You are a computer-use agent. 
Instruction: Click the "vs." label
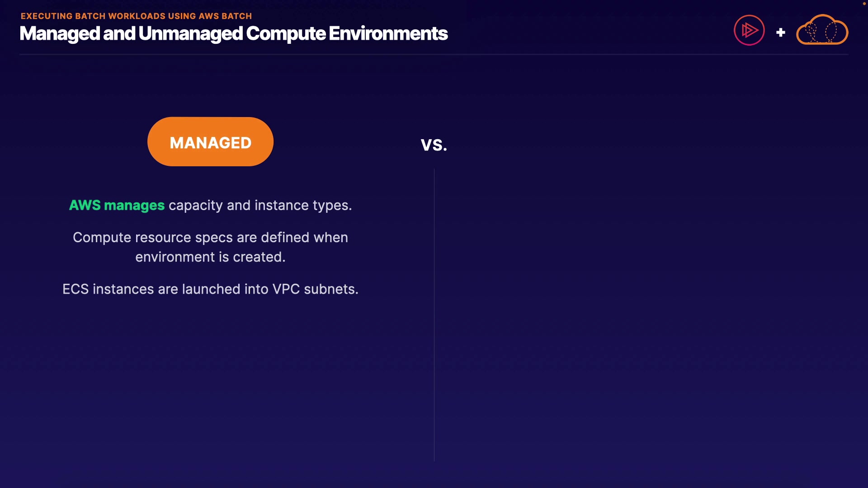[x=434, y=145]
